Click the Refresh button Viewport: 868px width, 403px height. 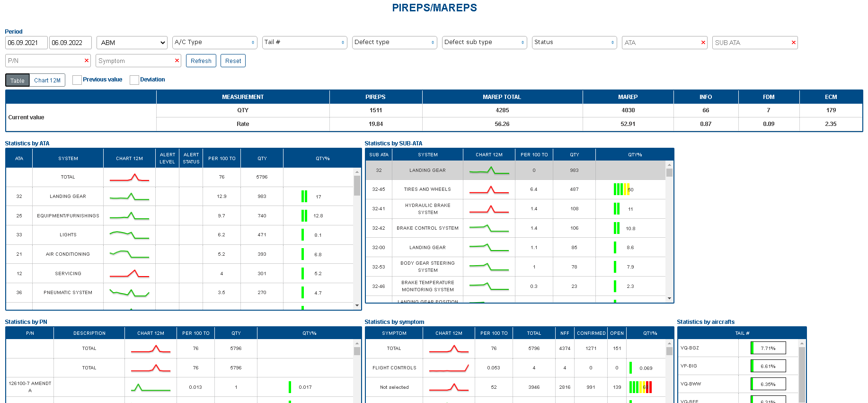[x=201, y=61]
